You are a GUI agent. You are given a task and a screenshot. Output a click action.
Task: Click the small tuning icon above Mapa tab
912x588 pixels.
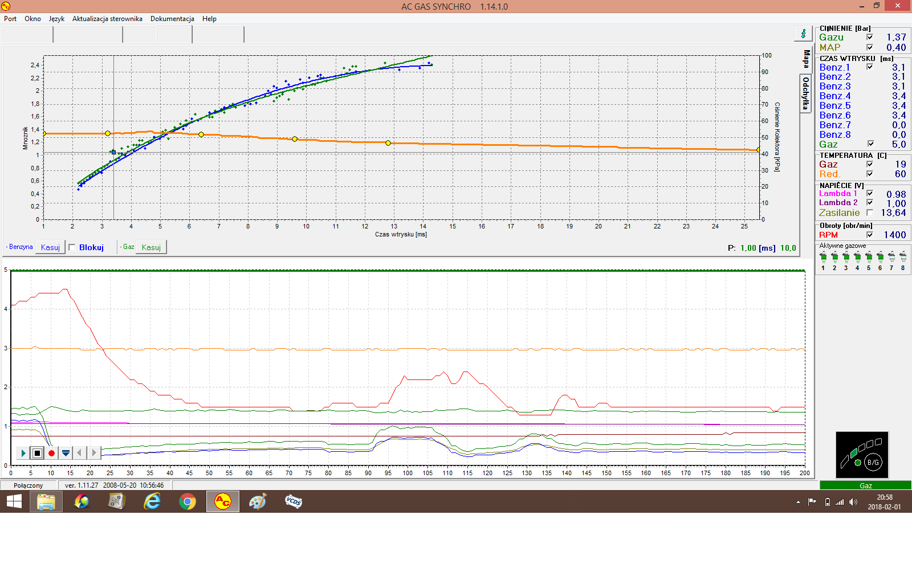pos(803,34)
